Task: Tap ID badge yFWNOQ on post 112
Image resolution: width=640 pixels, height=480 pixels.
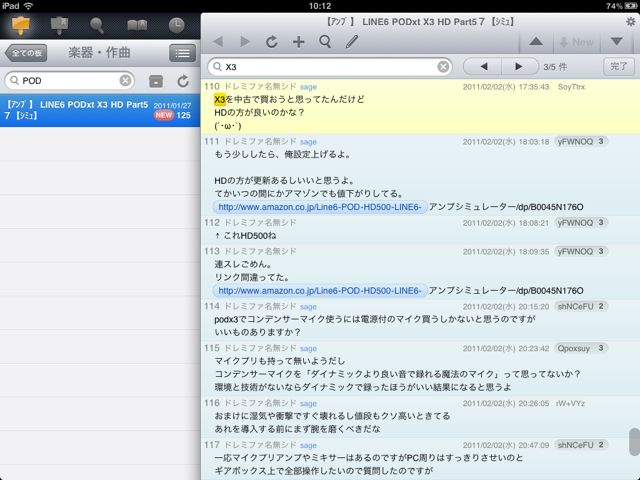Action: coord(580,223)
